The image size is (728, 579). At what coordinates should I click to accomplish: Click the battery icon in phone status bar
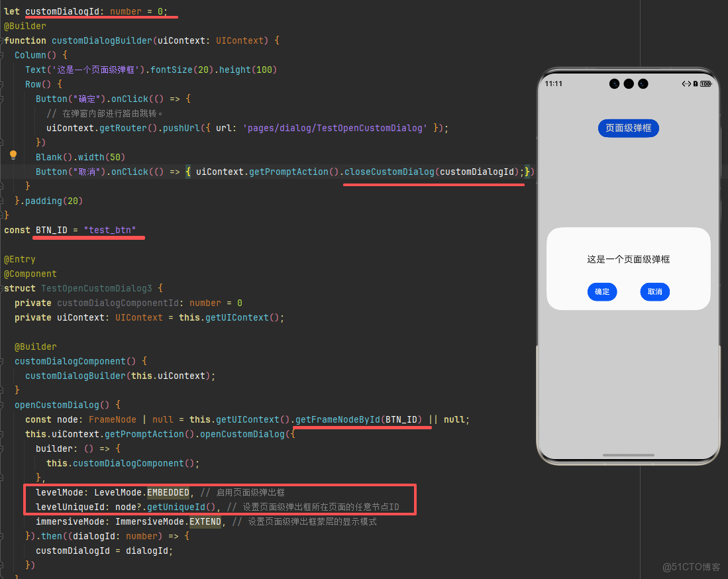click(705, 83)
